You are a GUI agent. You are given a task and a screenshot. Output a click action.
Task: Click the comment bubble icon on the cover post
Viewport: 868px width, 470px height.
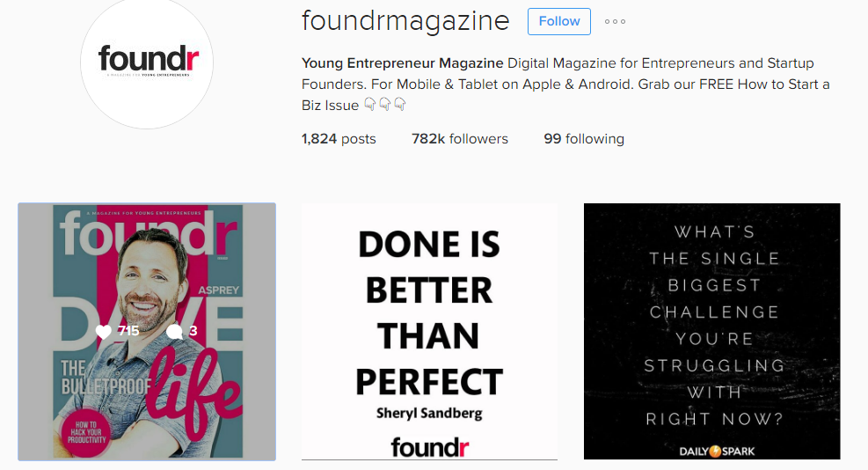(x=174, y=332)
